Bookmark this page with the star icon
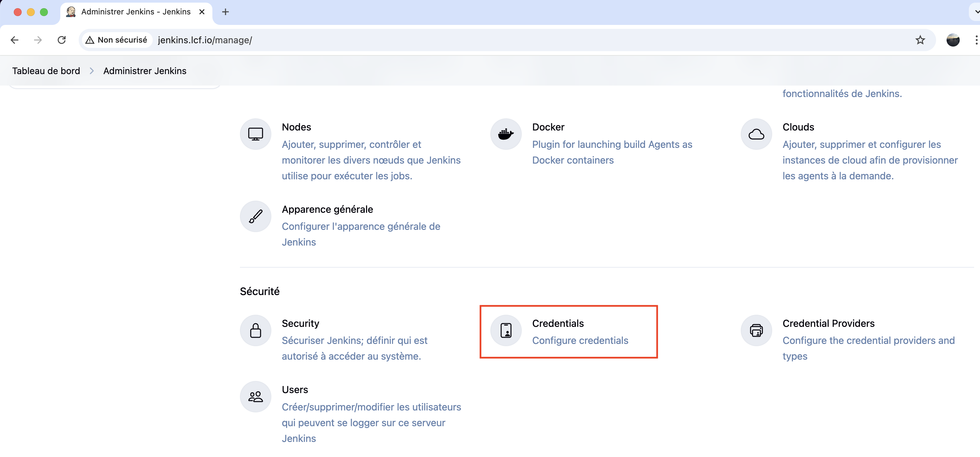980x457 pixels. [x=920, y=40]
